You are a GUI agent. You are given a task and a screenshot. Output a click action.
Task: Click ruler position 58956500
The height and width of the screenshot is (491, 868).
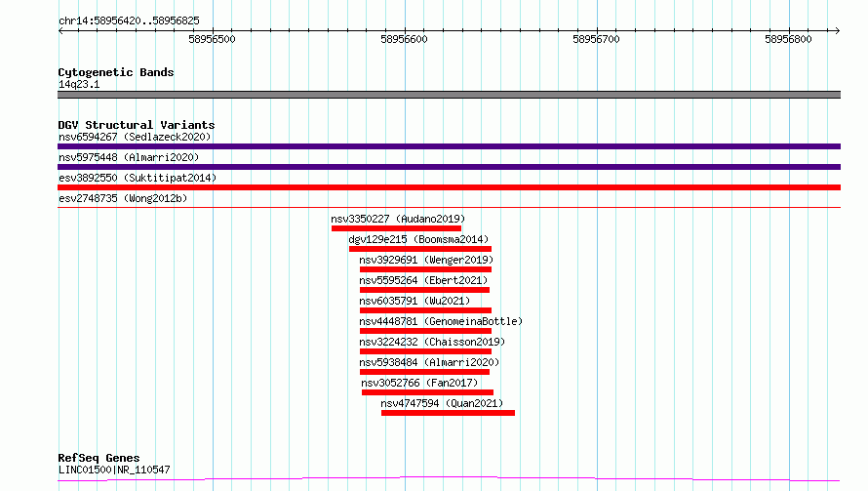point(212,39)
